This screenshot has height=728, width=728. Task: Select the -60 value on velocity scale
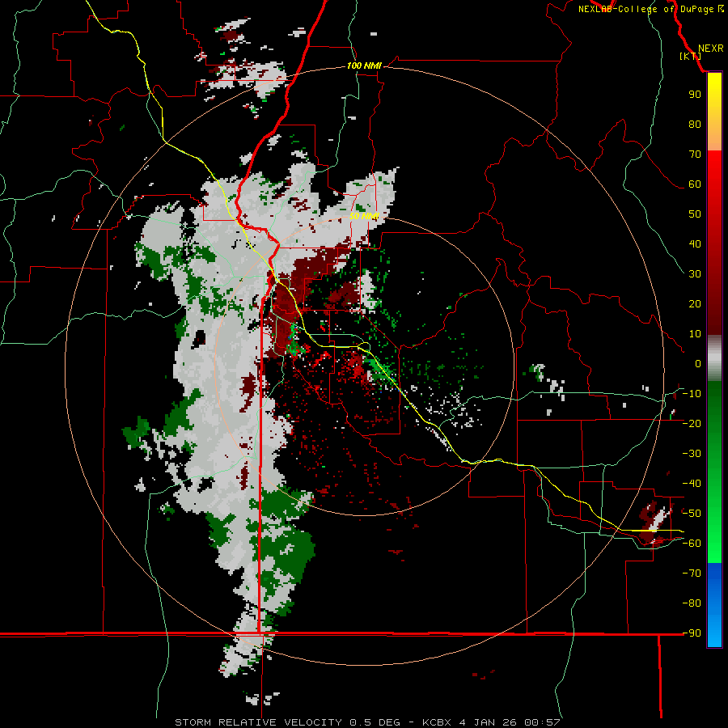click(x=692, y=544)
